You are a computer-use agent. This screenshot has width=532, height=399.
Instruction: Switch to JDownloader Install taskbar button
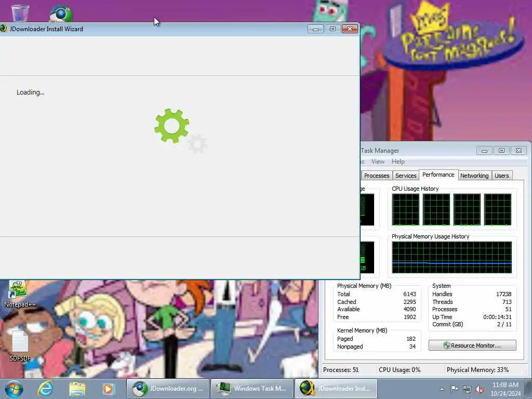(336, 389)
